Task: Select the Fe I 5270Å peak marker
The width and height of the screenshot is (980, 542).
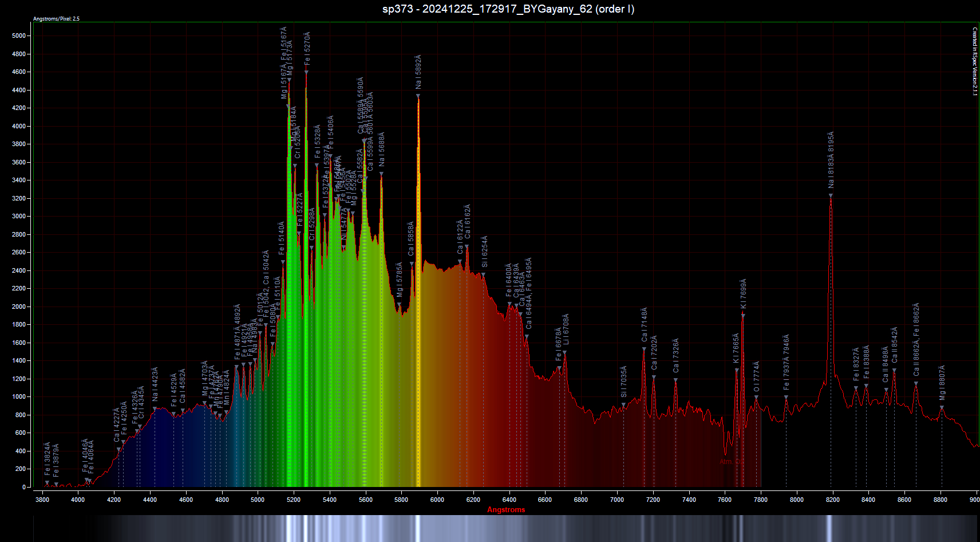Action: (306, 72)
